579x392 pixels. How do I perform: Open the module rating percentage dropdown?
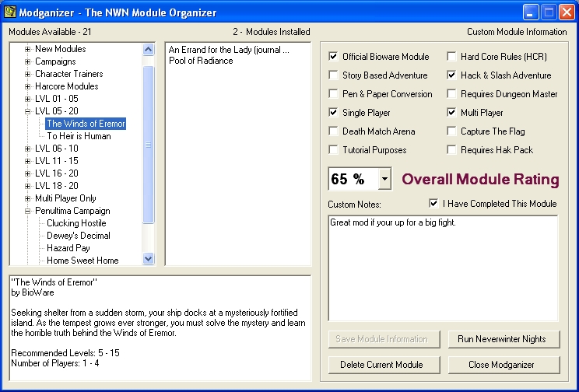[384, 180]
